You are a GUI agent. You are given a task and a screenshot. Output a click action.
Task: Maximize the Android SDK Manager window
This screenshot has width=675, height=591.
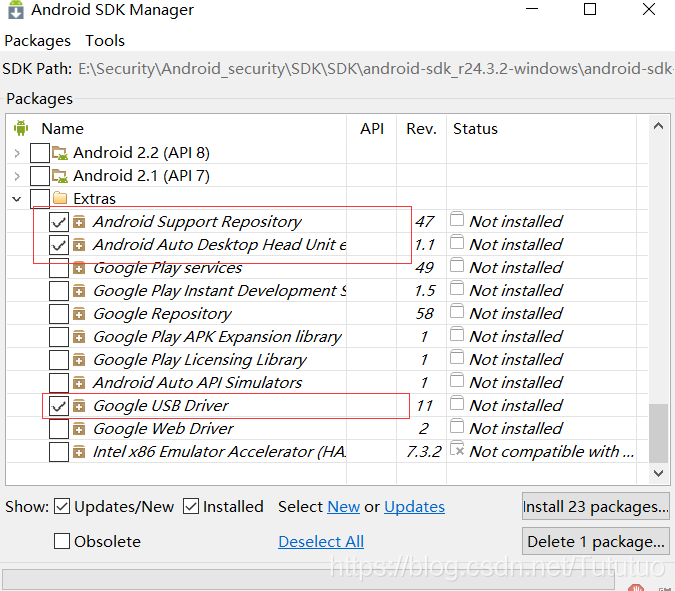(590, 9)
